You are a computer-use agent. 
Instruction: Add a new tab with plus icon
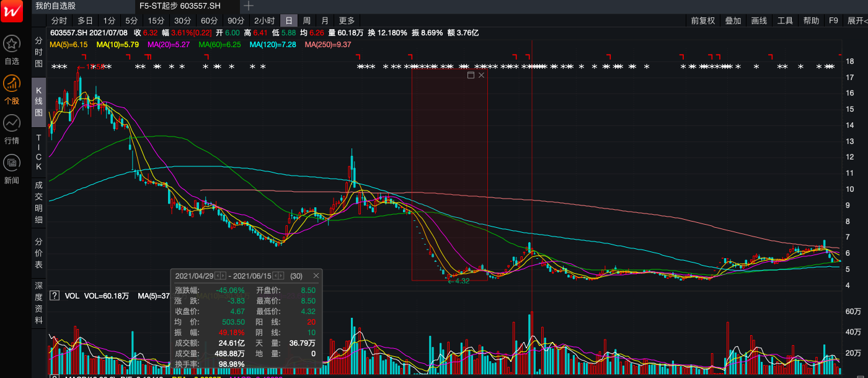coord(248,6)
